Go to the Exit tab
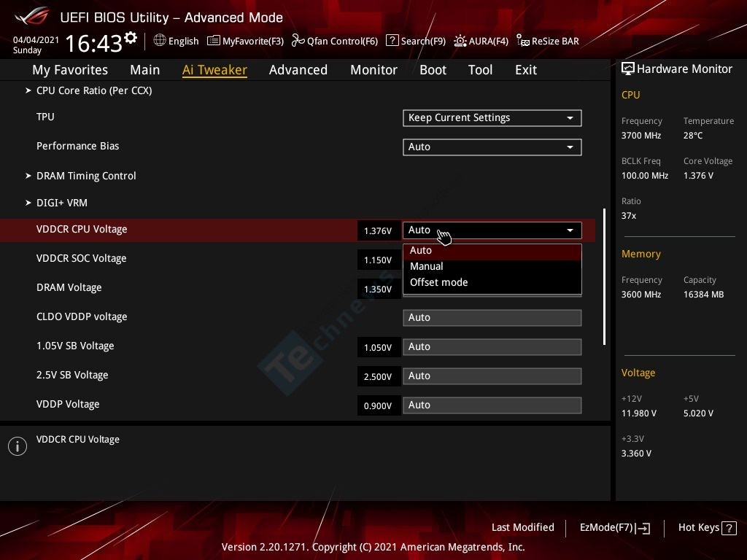 526,70
